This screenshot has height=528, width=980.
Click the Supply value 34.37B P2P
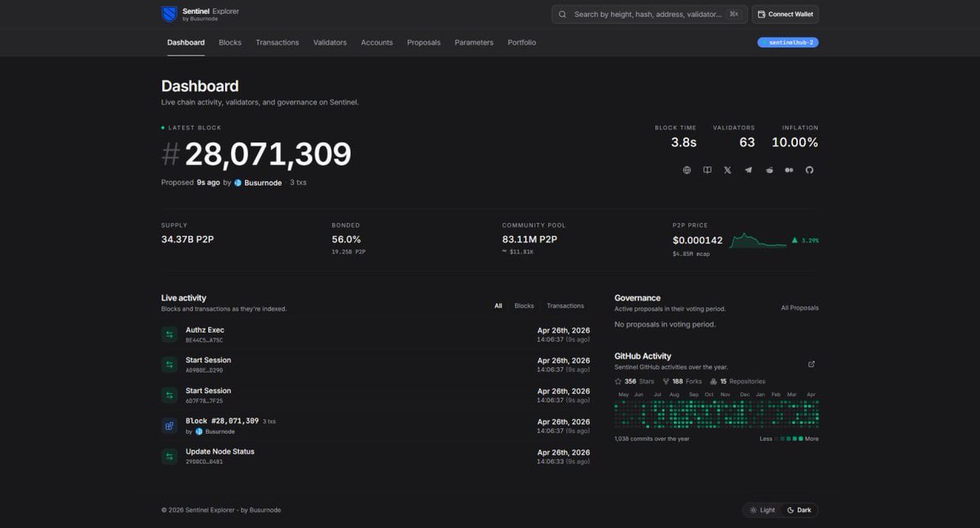click(x=187, y=239)
